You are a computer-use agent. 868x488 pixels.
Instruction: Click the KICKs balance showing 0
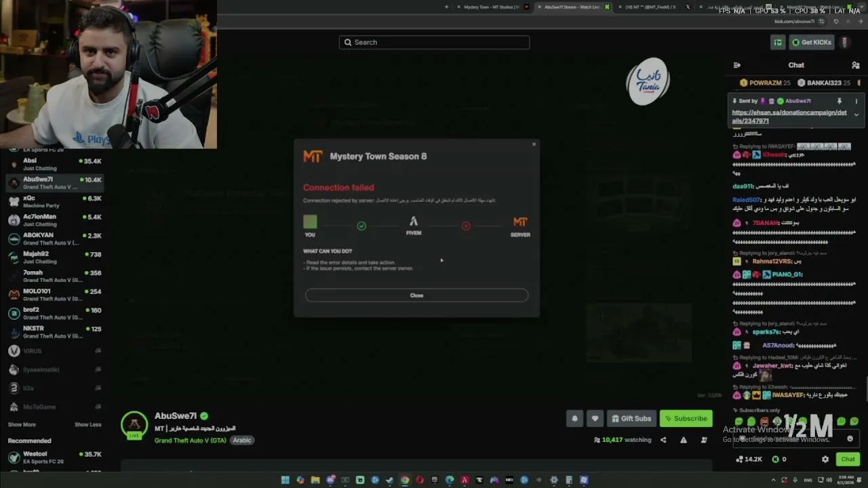779,459
